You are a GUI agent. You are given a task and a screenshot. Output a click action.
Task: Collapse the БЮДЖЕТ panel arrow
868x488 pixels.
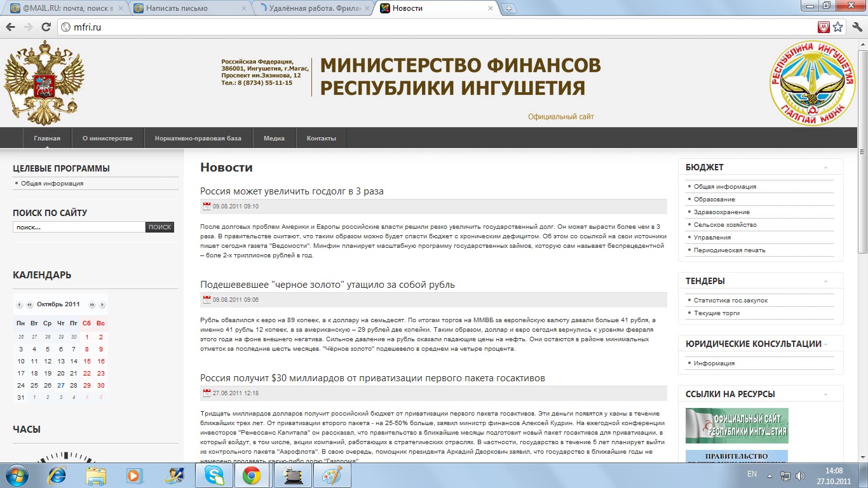[x=825, y=168]
